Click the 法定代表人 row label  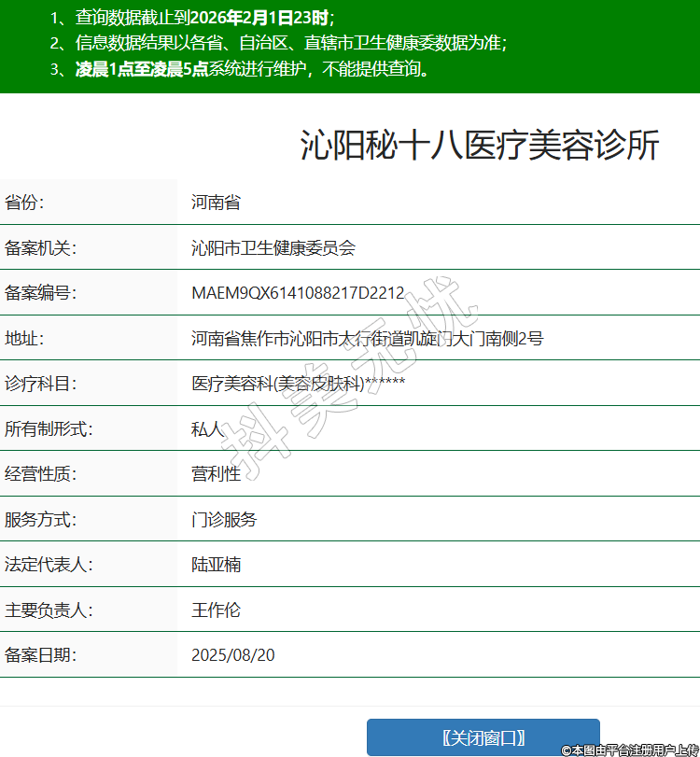coord(49,565)
